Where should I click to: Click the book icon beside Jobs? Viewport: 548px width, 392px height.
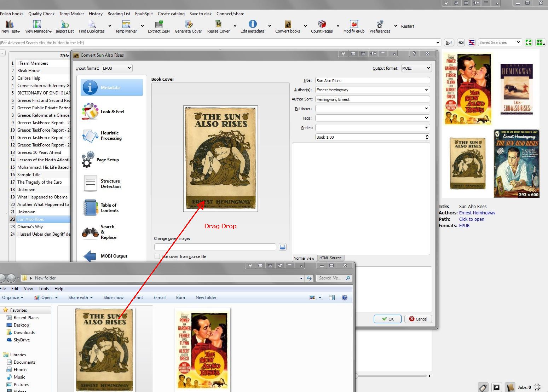pyautogui.click(x=509, y=387)
